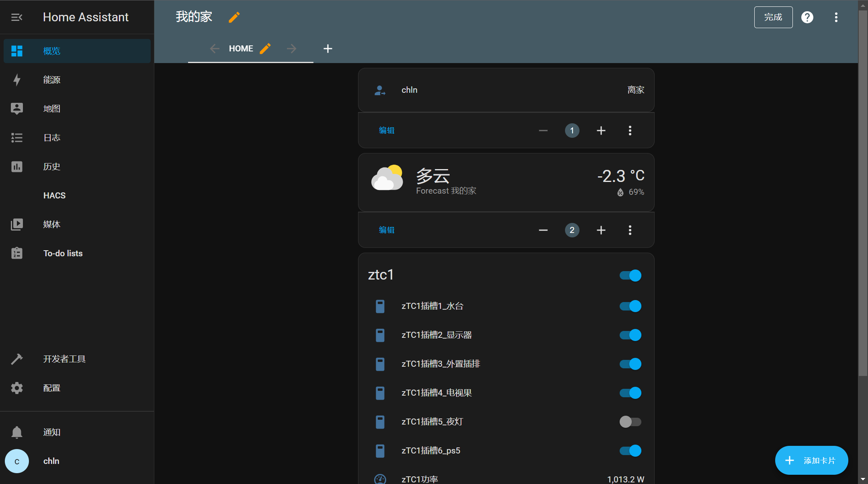
Task: Click zTC1插槽4_电视果 device icon
Action: (380, 393)
